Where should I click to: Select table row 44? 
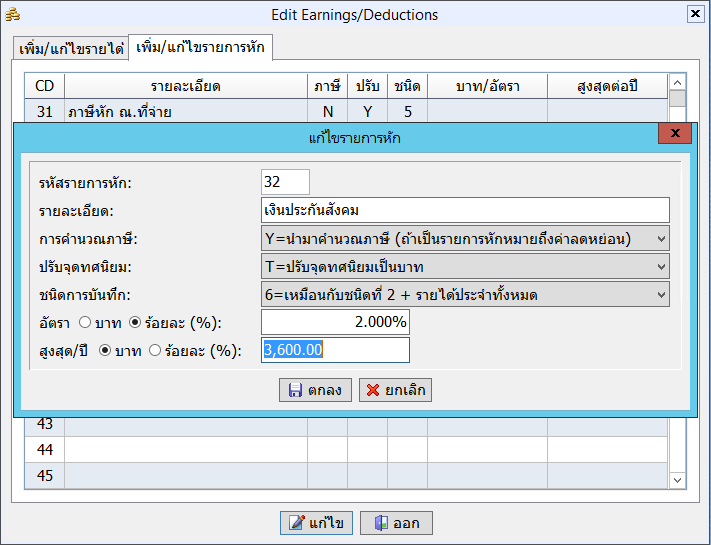pos(300,450)
